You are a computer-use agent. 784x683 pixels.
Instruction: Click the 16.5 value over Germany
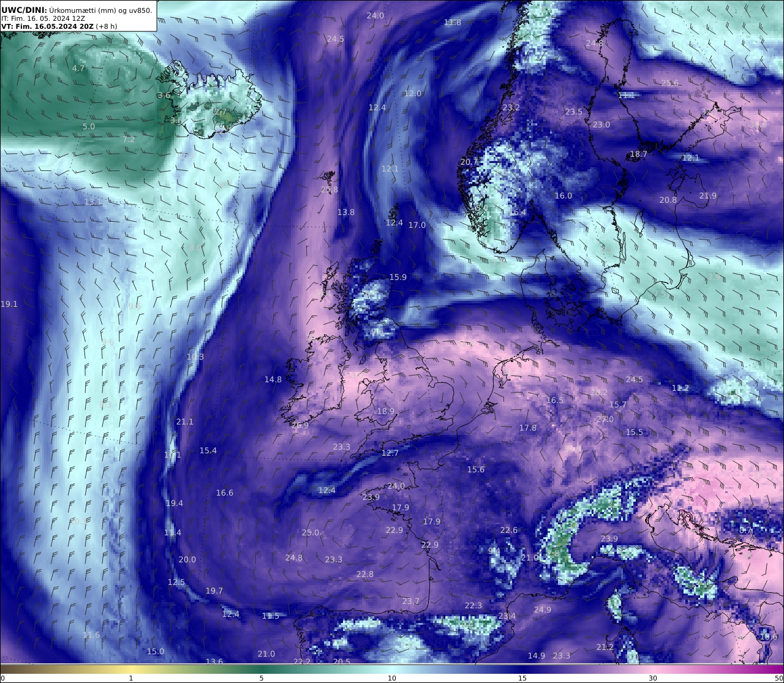555,400
